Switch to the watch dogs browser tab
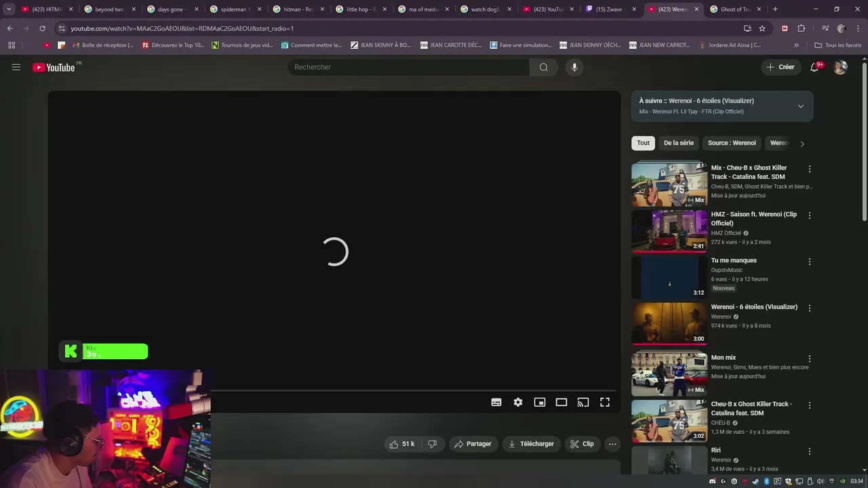868x488 pixels. (x=485, y=9)
